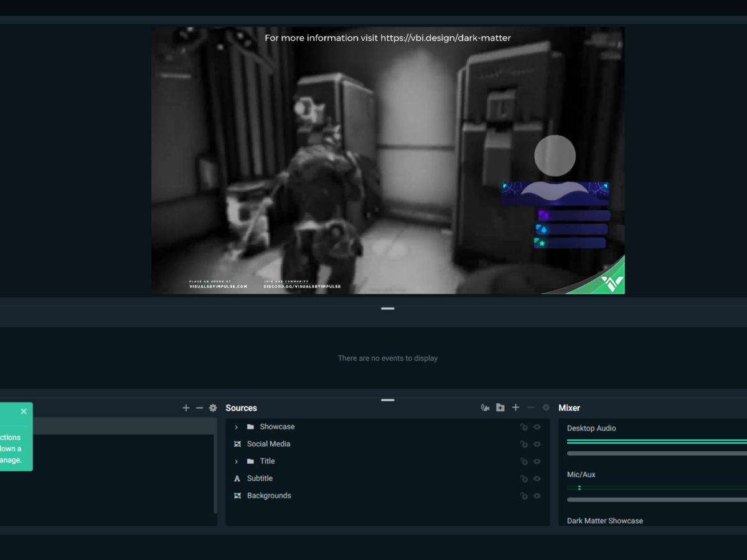Expand the Title folder
The image size is (747, 560).
coord(237,462)
